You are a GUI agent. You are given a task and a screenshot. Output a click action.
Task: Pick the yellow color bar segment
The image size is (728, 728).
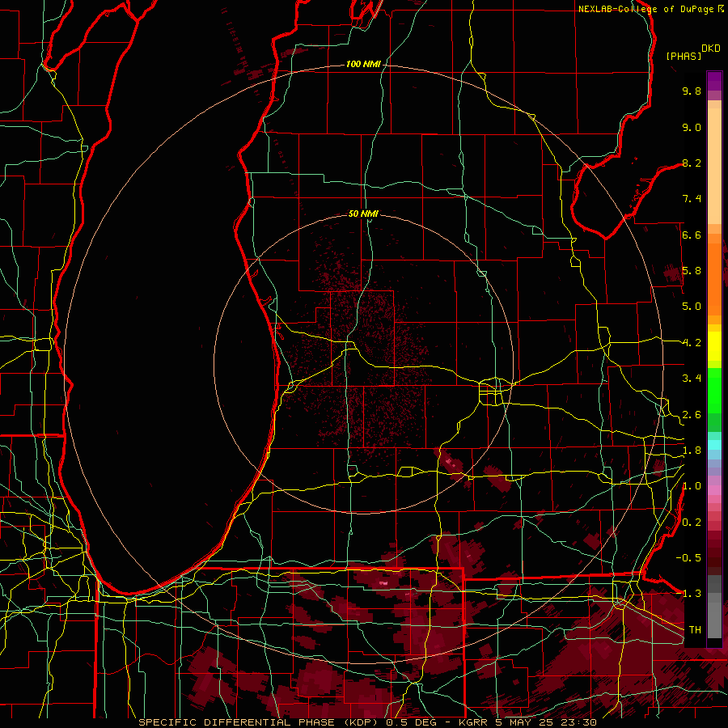(x=714, y=346)
